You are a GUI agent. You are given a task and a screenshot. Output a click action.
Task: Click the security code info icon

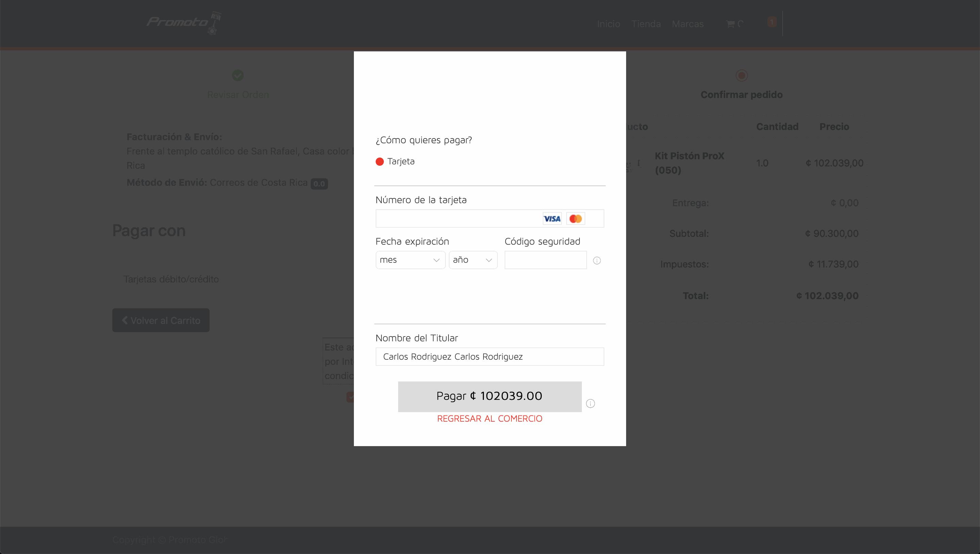pos(597,261)
